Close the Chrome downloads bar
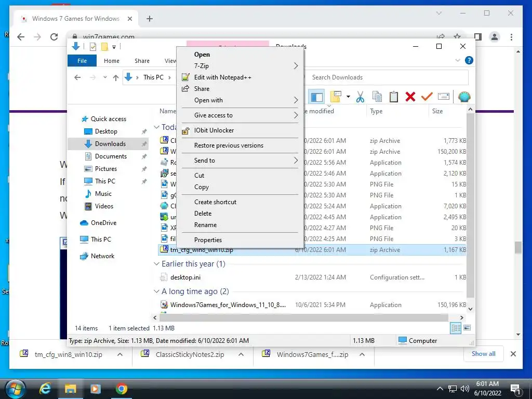 [x=513, y=354]
